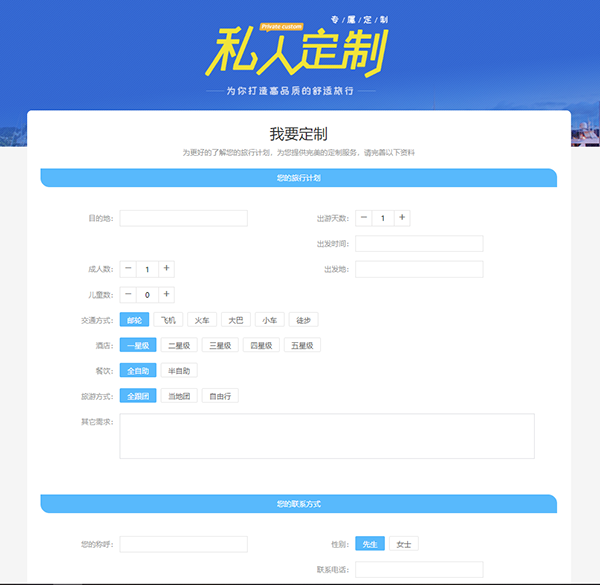
Task: Choose 自由行 travel style
Action: tap(220, 396)
